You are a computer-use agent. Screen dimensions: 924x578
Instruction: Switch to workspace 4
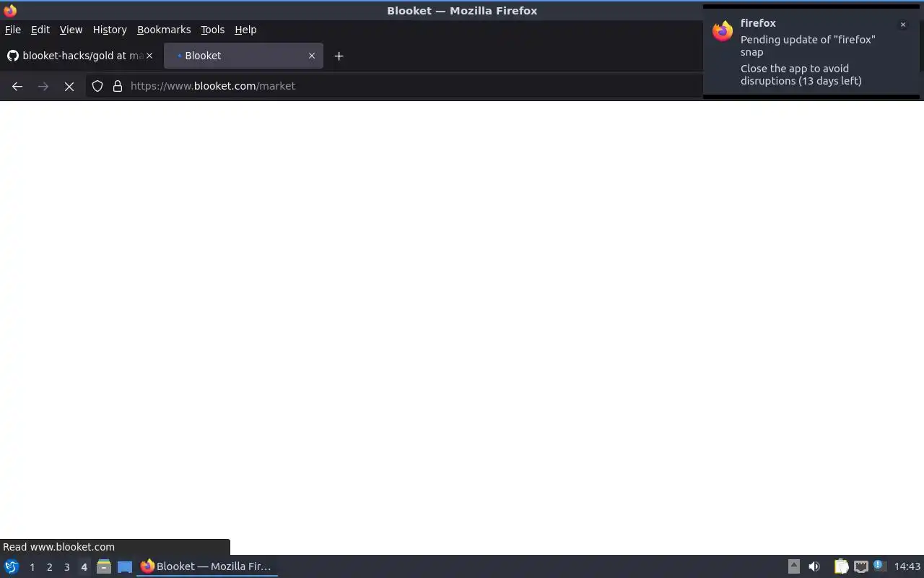click(84, 567)
